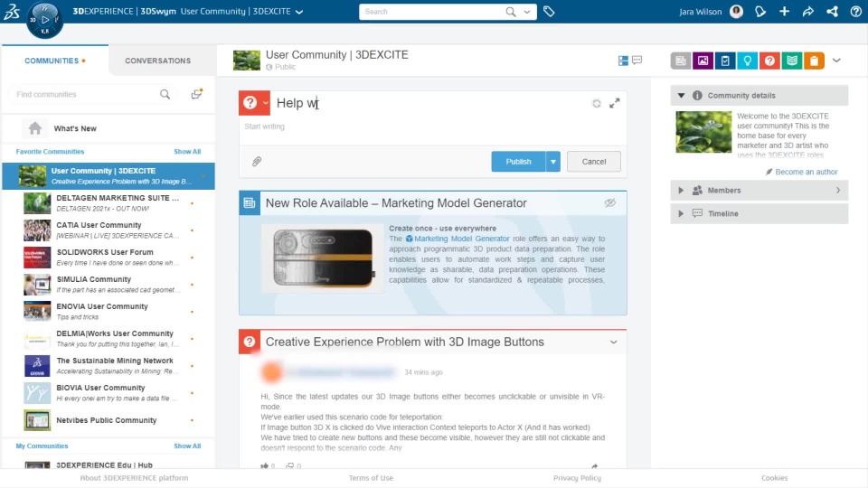Open the collaboration network icon in top bar
Screen dimensions: 868x488
(x=832, y=12)
